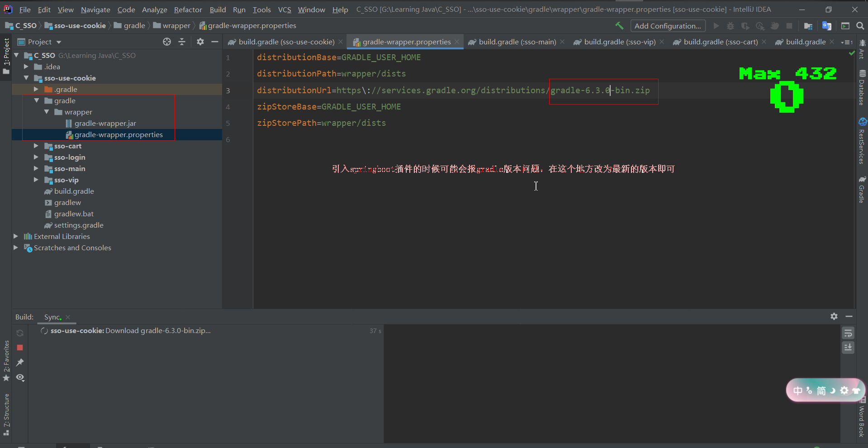The height and width of the screenshot is (448, 868).
Task: Open the Refactor menu
Action: click(x=188, y=10)
